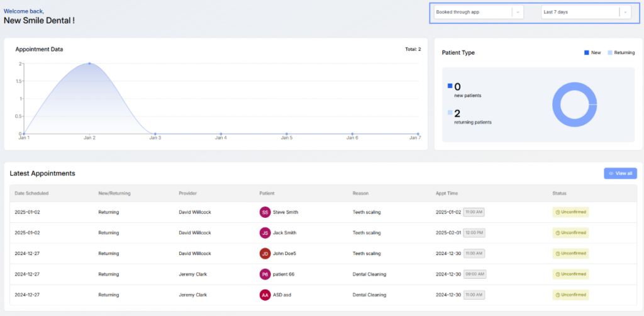This screenshot has height=316, width=644.
Task: Click the chevron arrow of the 'Last 7 days' selector
Action: point(625,12)
